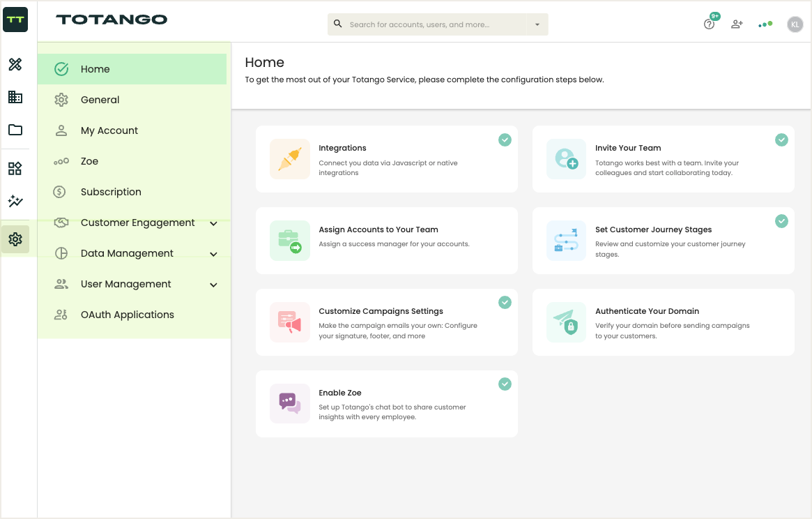Open the Integrations setup title
Image resolution: width=812 pixels, height=519 pixels.
pyautogui.click(x=342, y=148)
